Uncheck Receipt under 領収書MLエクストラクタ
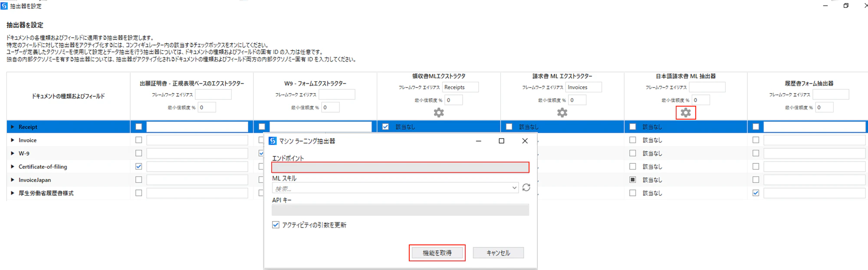868x270 pixels. (385, 127)
